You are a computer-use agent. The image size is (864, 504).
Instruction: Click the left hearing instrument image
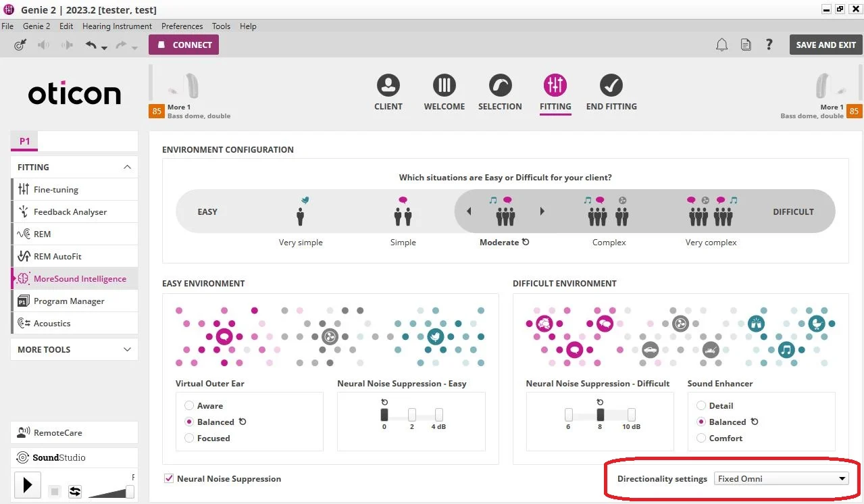click(184, 86)
